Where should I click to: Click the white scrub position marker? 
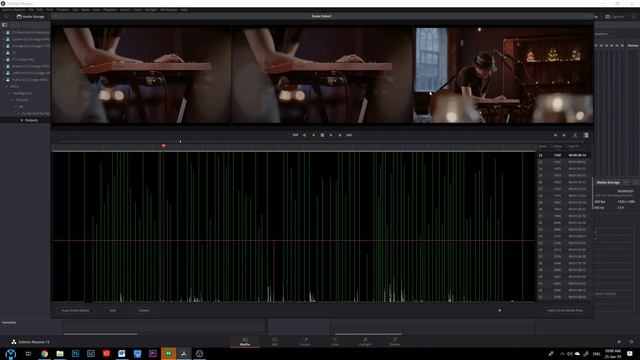click(x=180, y=142)
